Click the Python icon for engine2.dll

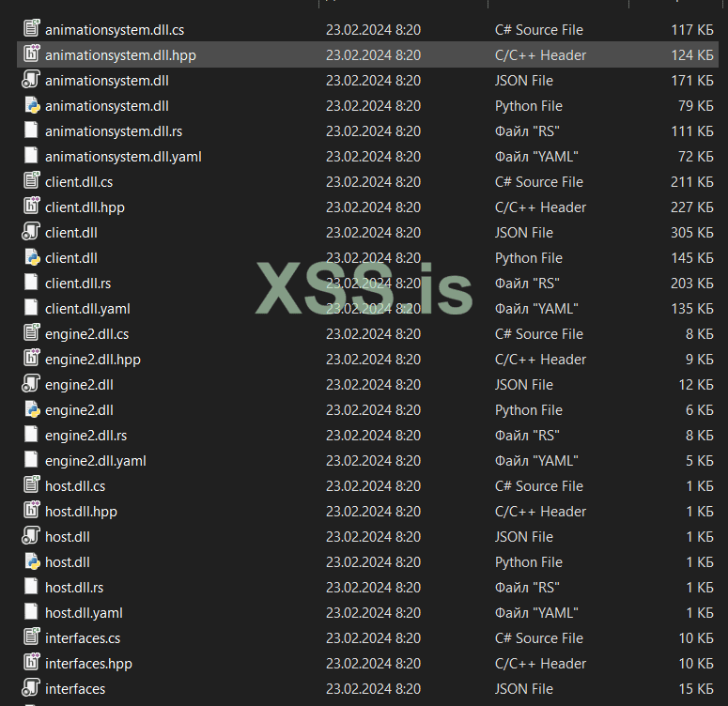(32, 409)
